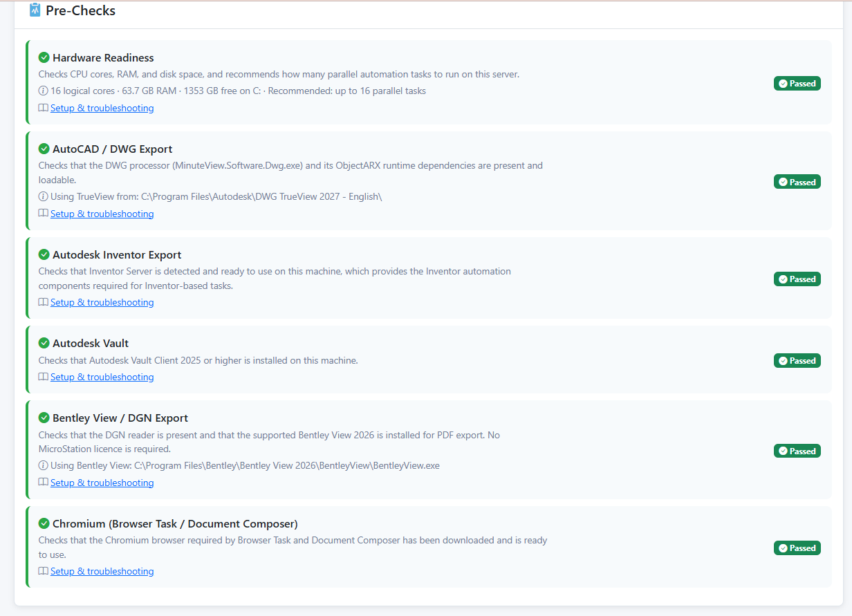Click the BentleyView.exe path line
Screen dimensions: 852x616
click(x=245, y=465)
